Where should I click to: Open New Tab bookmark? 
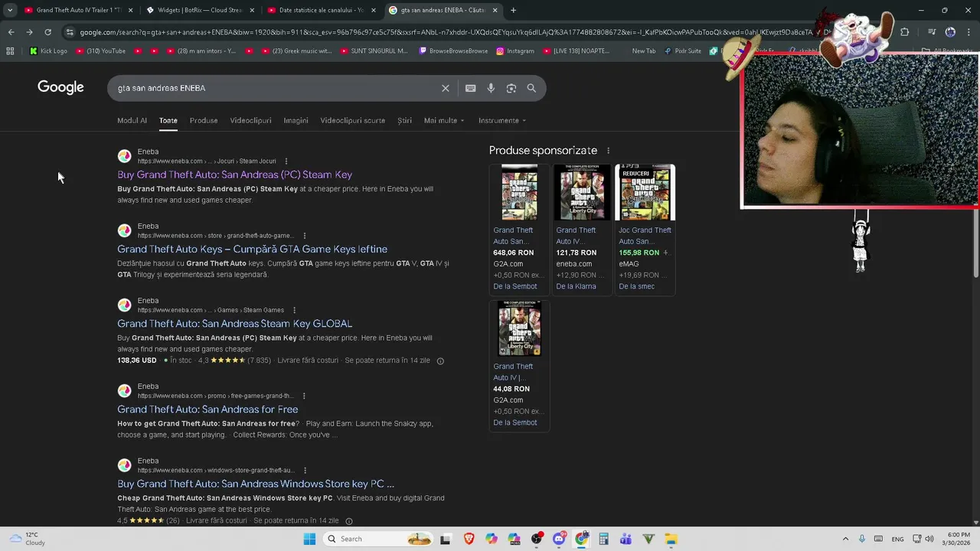(643, 51)
